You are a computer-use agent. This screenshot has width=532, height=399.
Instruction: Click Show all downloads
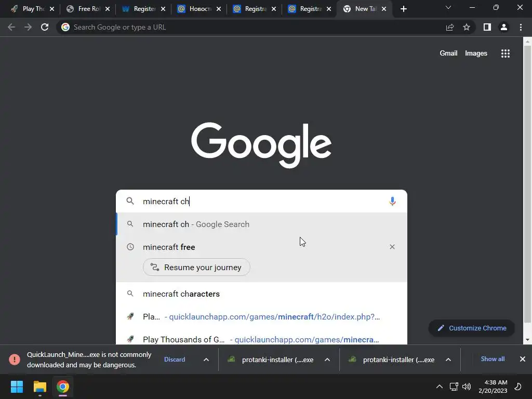point(493,359)
